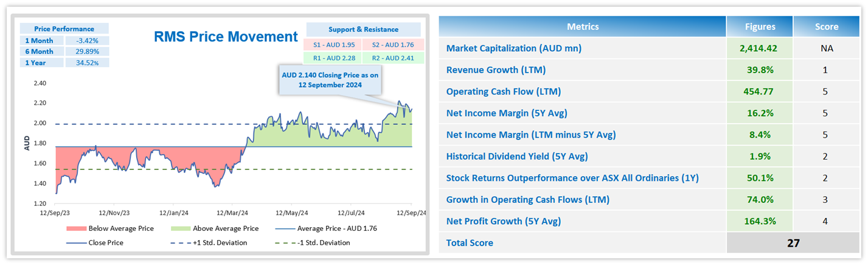Select the R1 - AUD 2.28 resistance cell
The image size is (868, 265).
pos(334,57)
